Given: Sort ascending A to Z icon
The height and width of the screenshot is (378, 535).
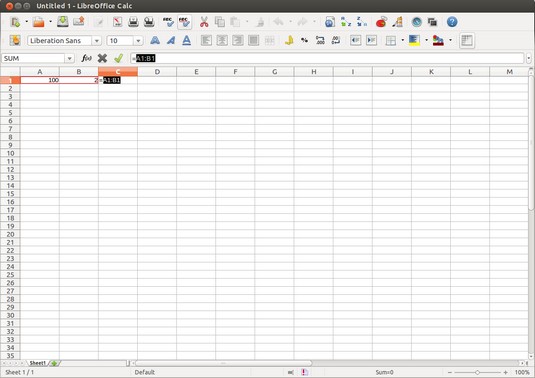Looking at the screenshot, I should pos(346,22).
